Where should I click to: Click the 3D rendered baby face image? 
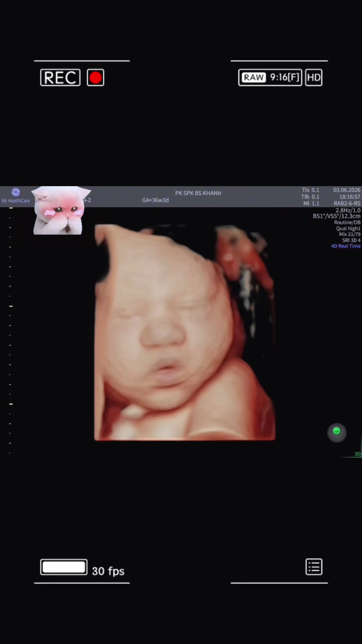coord(185,332)
